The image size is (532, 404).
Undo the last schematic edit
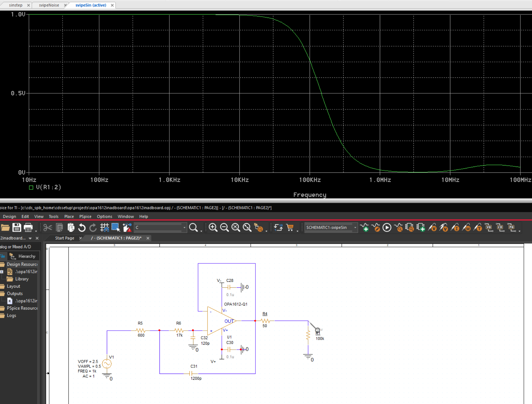[x=82, y=227]
